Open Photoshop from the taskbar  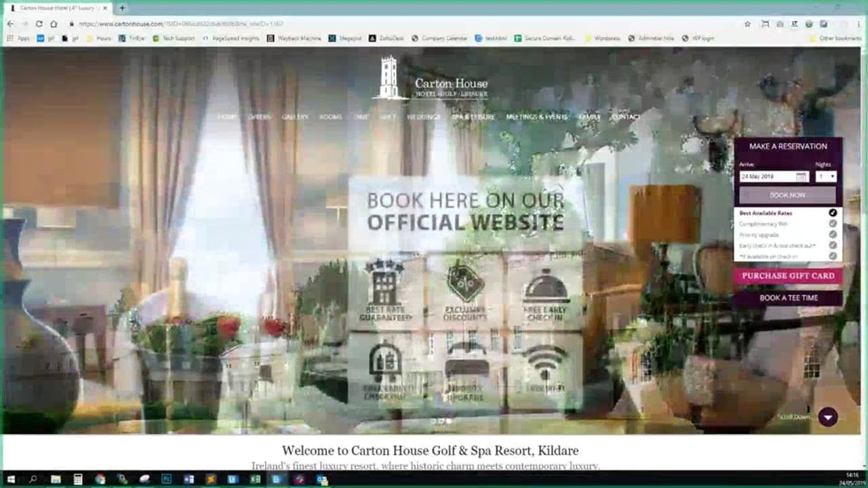(166, 479)
